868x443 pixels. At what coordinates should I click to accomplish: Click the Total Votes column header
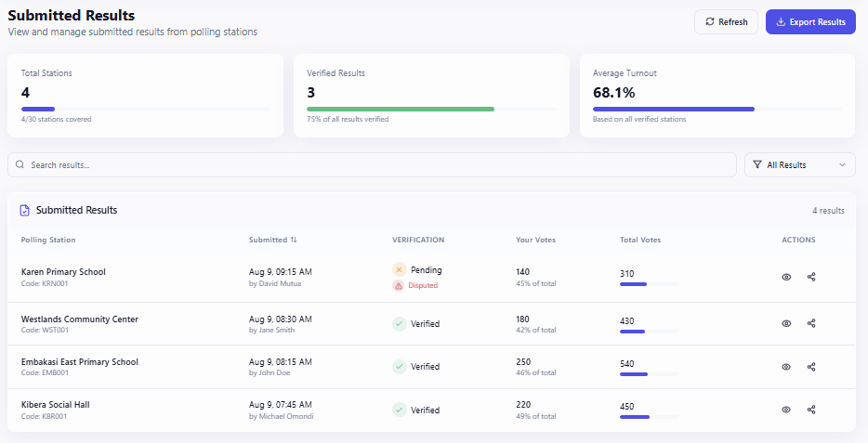click(x=639, y=240)
